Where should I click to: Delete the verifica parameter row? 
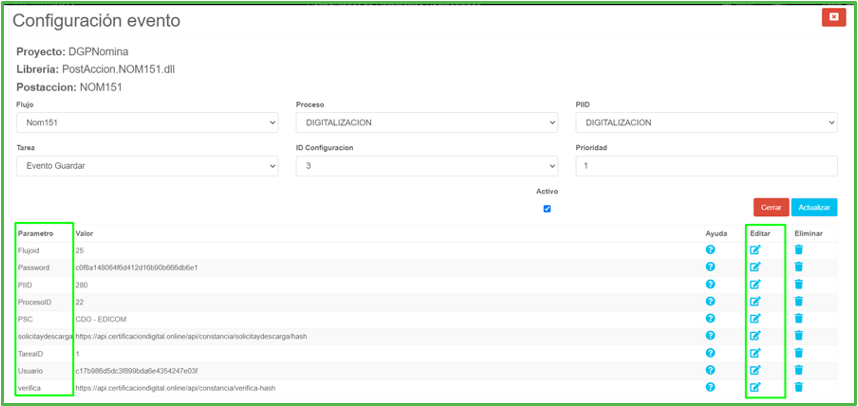click(x=798, y=387)
